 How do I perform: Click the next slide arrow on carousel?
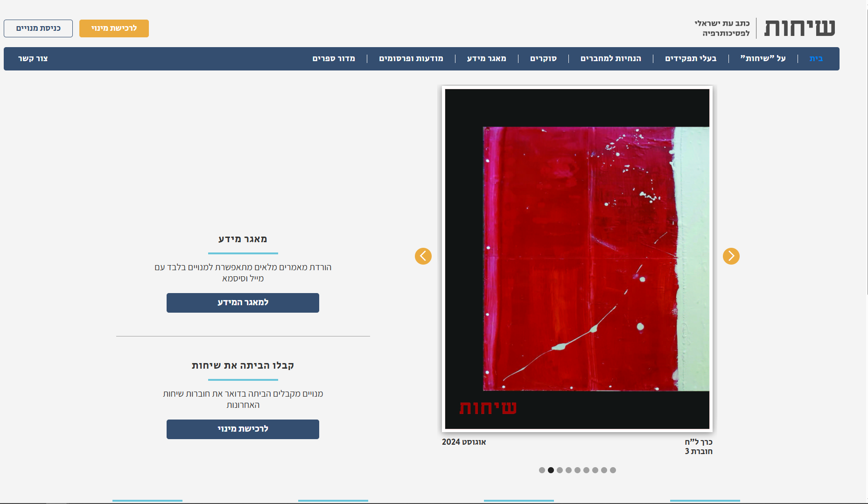731,256
